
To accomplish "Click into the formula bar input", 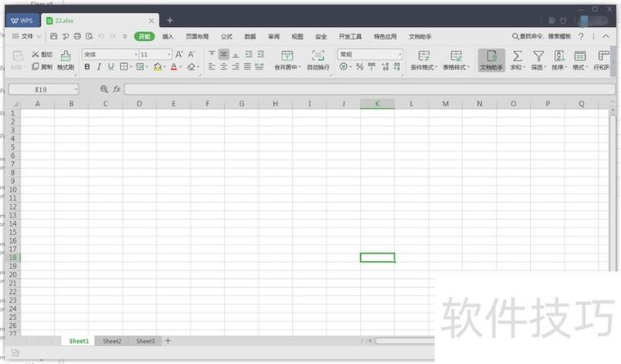I will coord(370,89).
